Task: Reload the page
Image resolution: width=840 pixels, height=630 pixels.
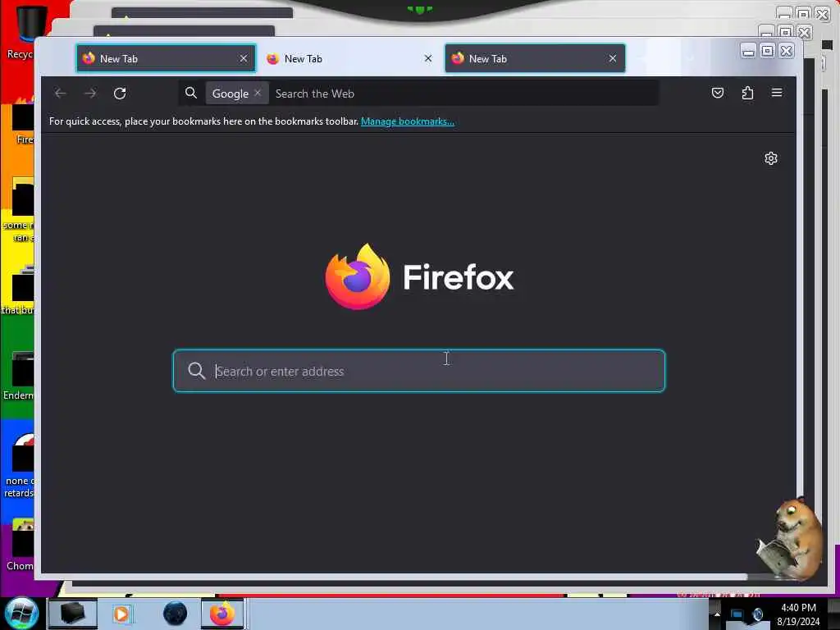Action: 120,94
